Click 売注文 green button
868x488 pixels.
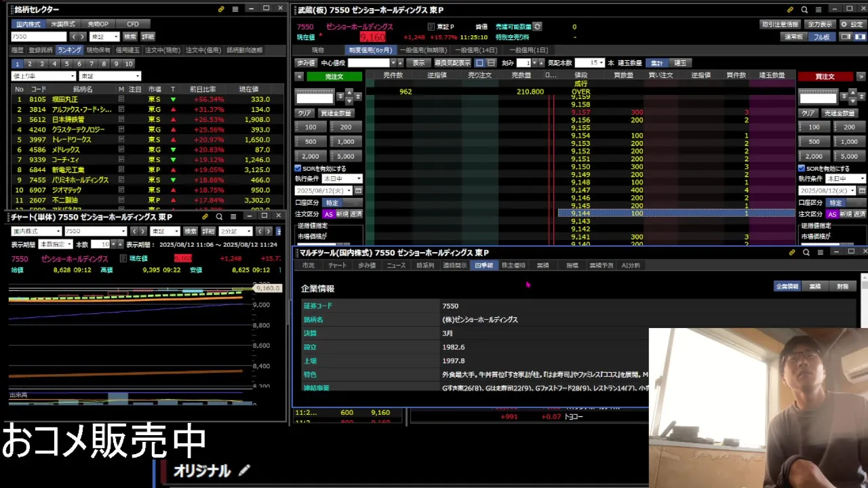click(334, 77)
